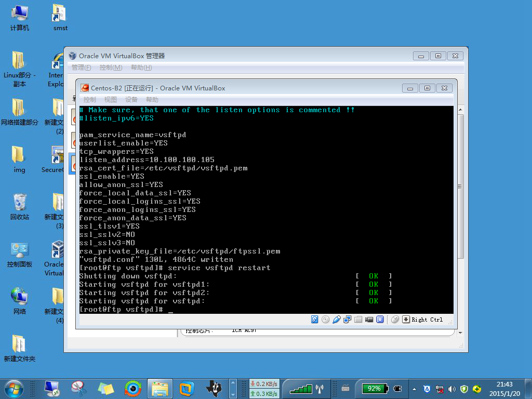Open Sticky Notes from the taskbar
The width and height of the screenshot is (532, 399).
pos(106,389)
